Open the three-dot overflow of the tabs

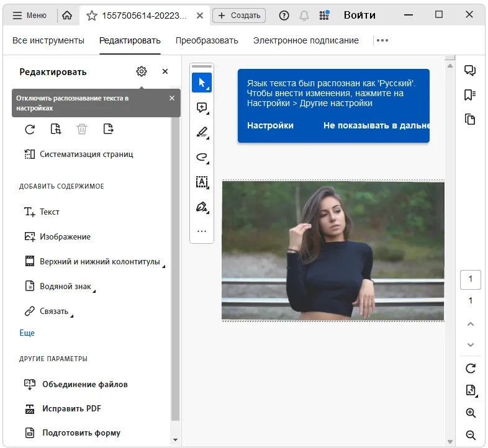pos(382,40)
